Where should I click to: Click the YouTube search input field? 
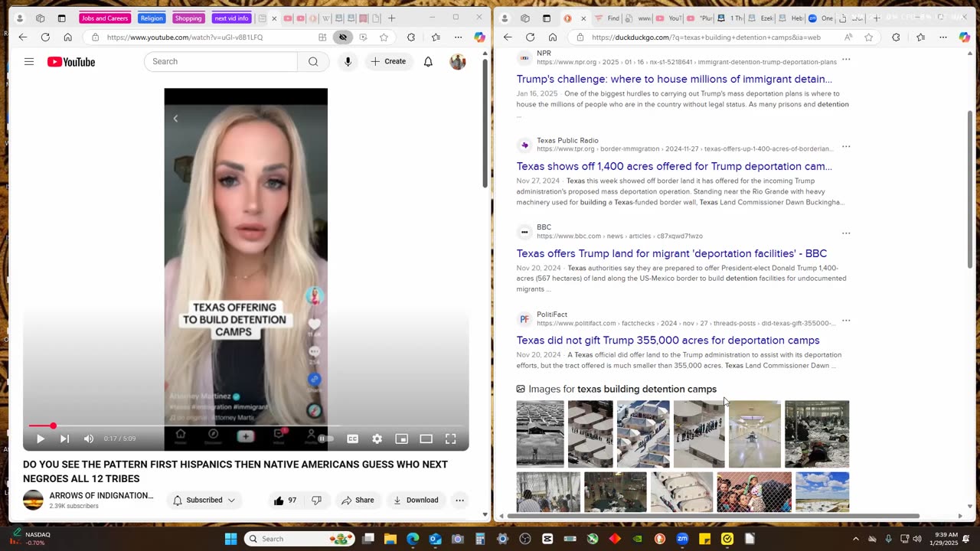coord(220,62)
